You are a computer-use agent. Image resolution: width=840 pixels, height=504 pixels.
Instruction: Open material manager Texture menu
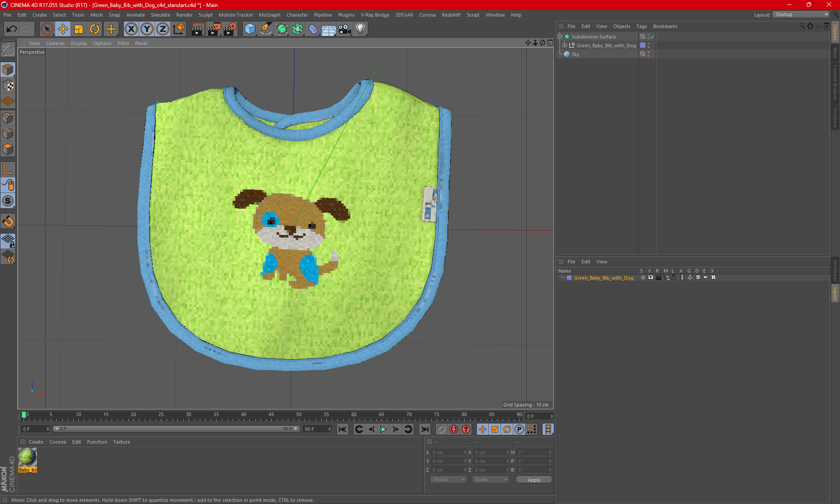pyautogui.click(x=121, y=442)
